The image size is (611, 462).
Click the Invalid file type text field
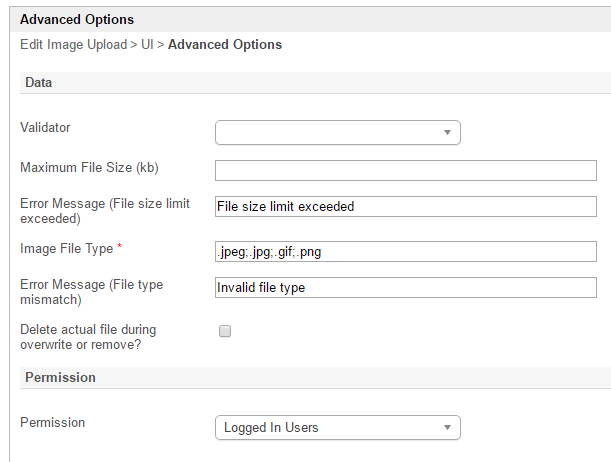pos(405,288)
